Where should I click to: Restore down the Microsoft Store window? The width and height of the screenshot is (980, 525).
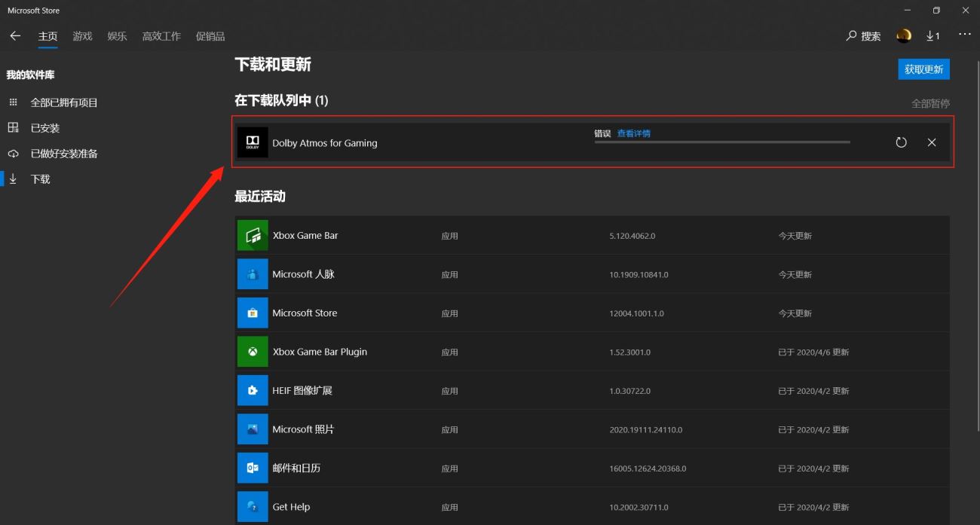click(x=936, y=11)
